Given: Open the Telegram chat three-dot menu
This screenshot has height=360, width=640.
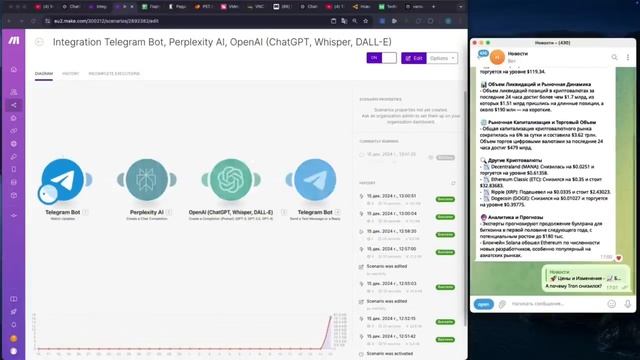Looking at the screenshot, I should pos(628,58).
